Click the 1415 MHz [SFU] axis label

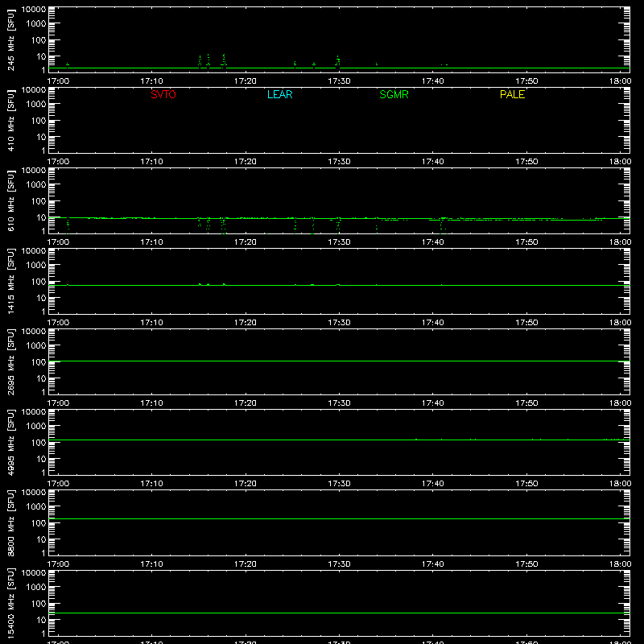[11, 282]
